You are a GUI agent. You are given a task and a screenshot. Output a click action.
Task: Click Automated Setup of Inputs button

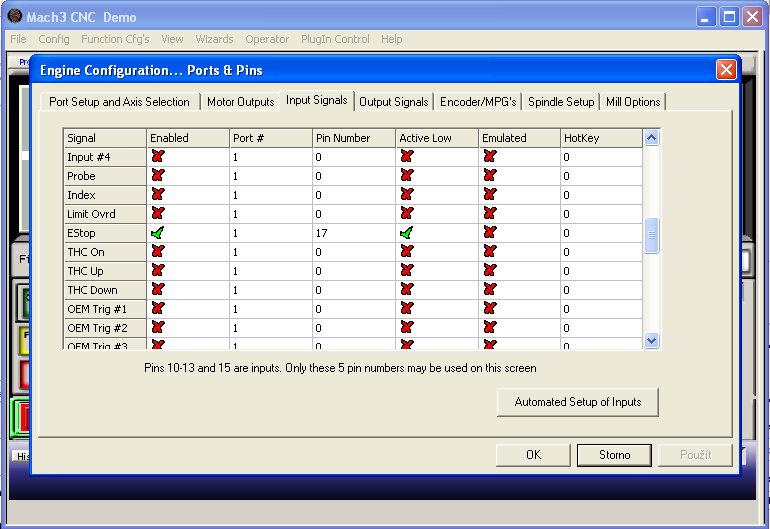click(577, 402)
